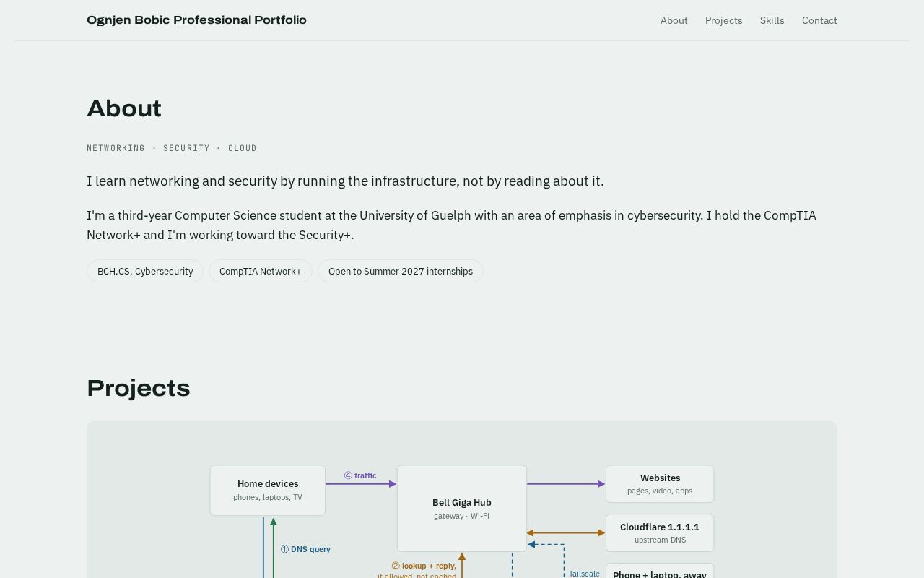924x578 pixels.
Task: Click the intro sentence about learning networking
Action: tap(345, 181)
